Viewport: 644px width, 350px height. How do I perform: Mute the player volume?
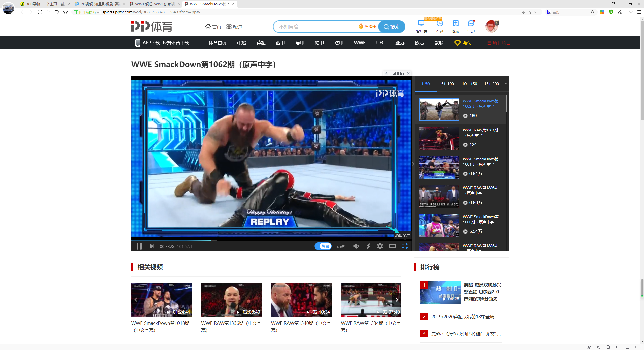point(356,246)
